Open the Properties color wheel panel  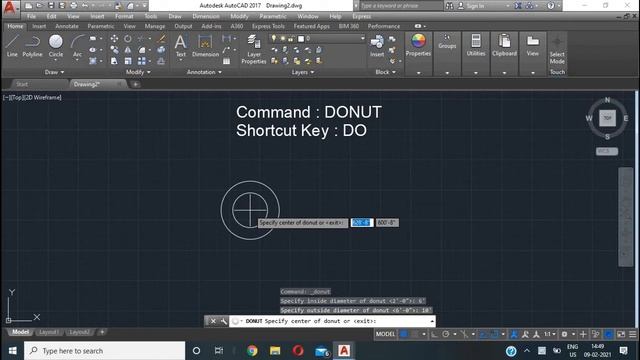418,45
